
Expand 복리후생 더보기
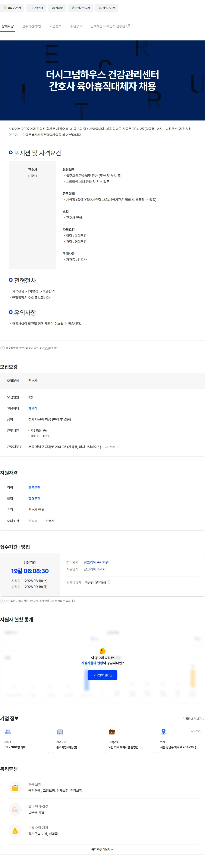click(x=102, y=849)
